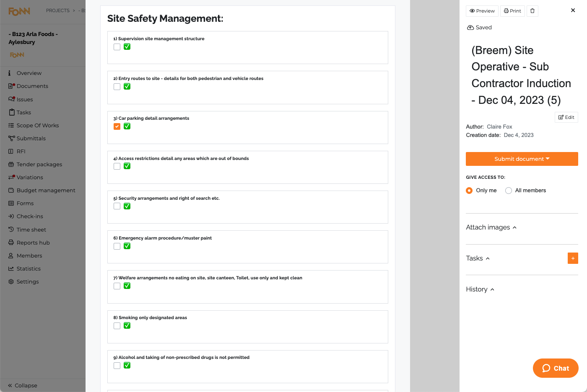The height and width of the screenshot is (392, 587).
Task: Go to the Issues section
Action: 25,99
